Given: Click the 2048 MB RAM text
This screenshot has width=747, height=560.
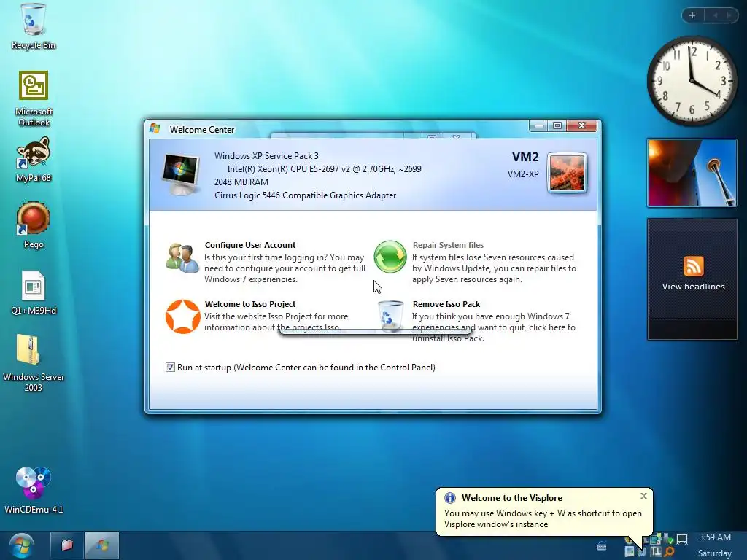Looking at the screenshot, I should (x=241, y=182).
